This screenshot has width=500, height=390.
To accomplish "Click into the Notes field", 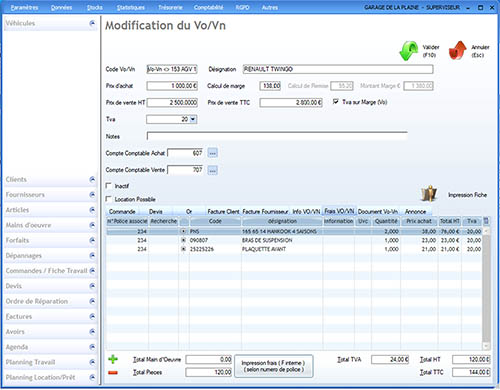I will [x=277, y=136].
